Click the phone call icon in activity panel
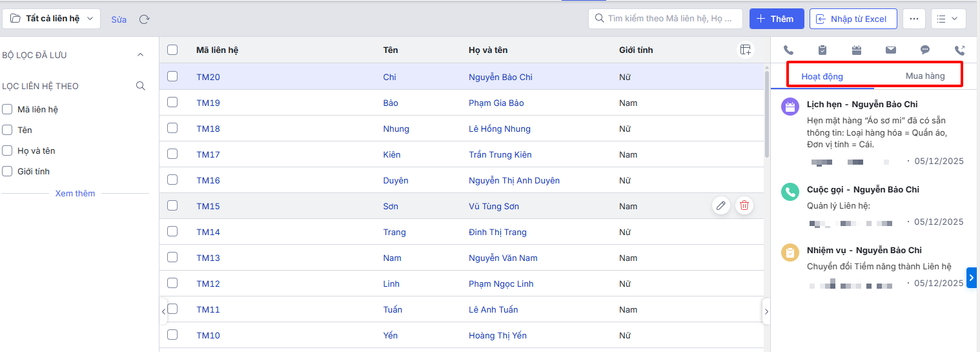This screenshot has height=352, width=980. pyautogui.click(x=788, y=50)
